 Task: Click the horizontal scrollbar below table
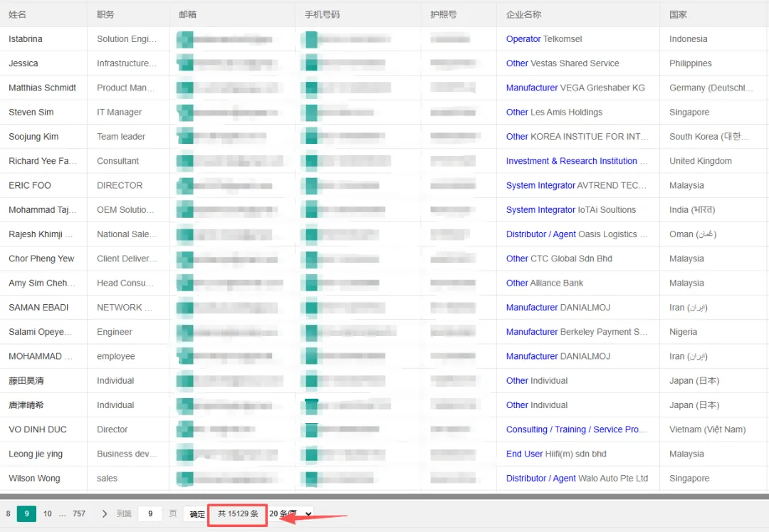[x=384, y=496]
